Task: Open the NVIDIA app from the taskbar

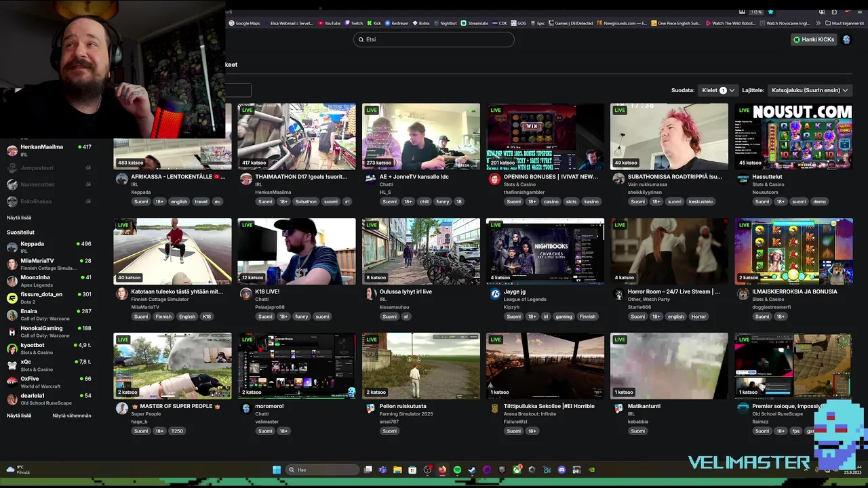Action: pyautogui.click(x=591, y=470)
